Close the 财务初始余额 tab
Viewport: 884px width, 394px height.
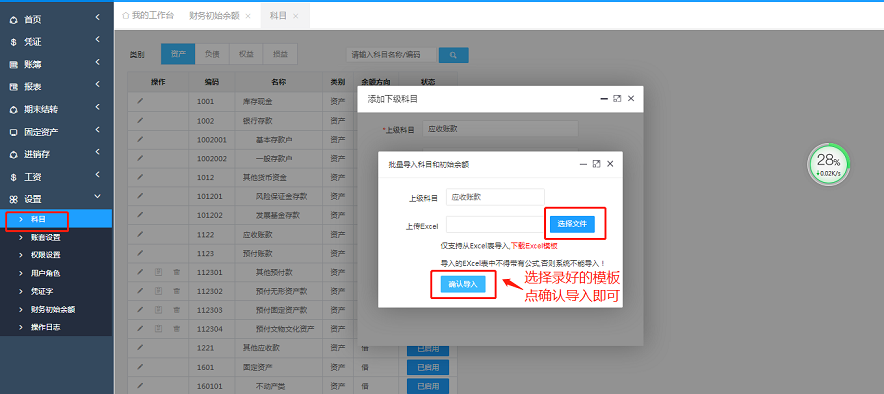[247, 16]
